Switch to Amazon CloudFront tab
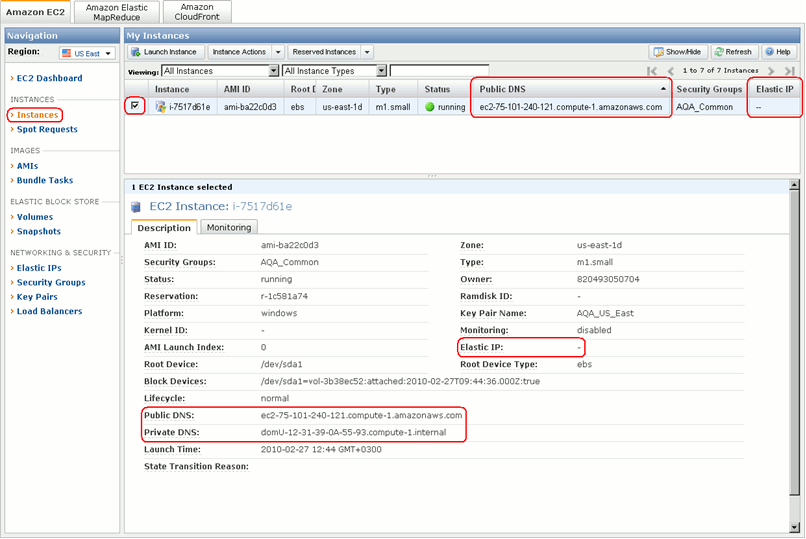The width and height of the screenshot is (806, 539). pyautogui.click(x=197, y=12)
